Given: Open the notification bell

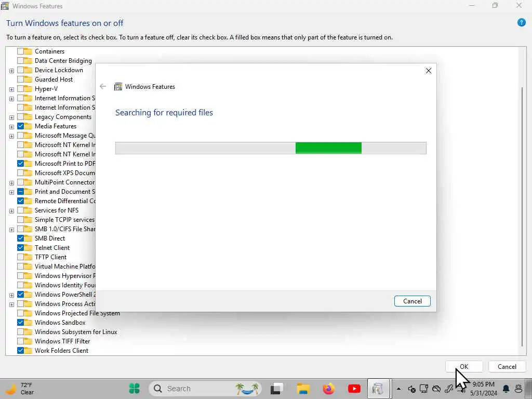Looking at the screenshot, I should point(506,389).
